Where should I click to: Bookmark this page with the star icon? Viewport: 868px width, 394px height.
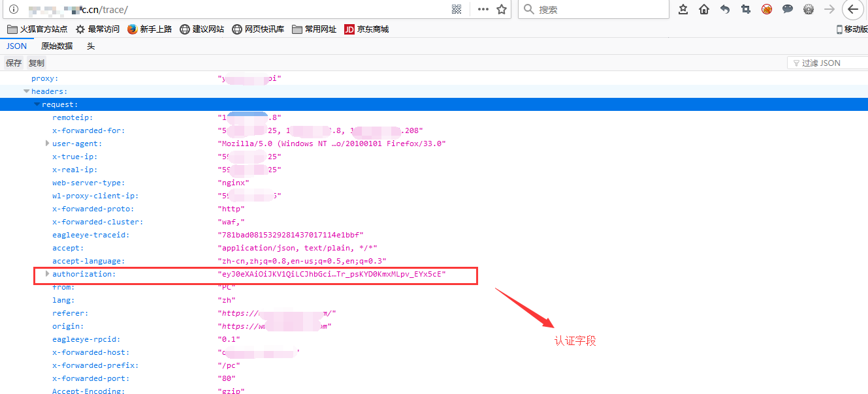pos(502,9)
